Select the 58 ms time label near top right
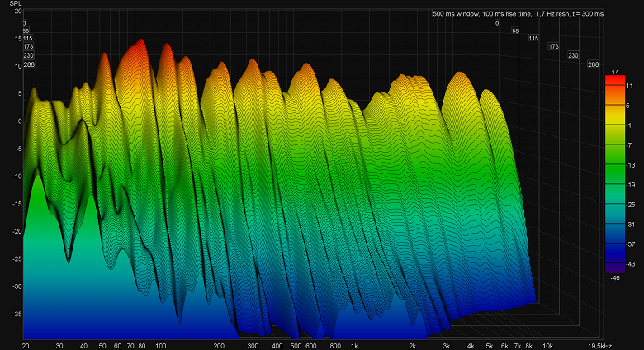The width and height of the screenshot is (644, 350). click(515, 31)
